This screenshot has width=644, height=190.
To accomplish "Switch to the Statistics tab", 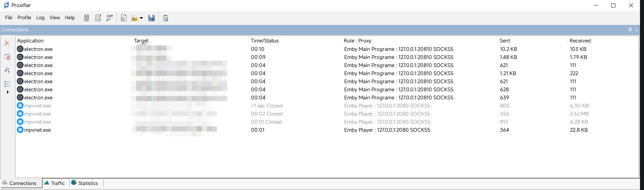I will (x=85, y=183).
